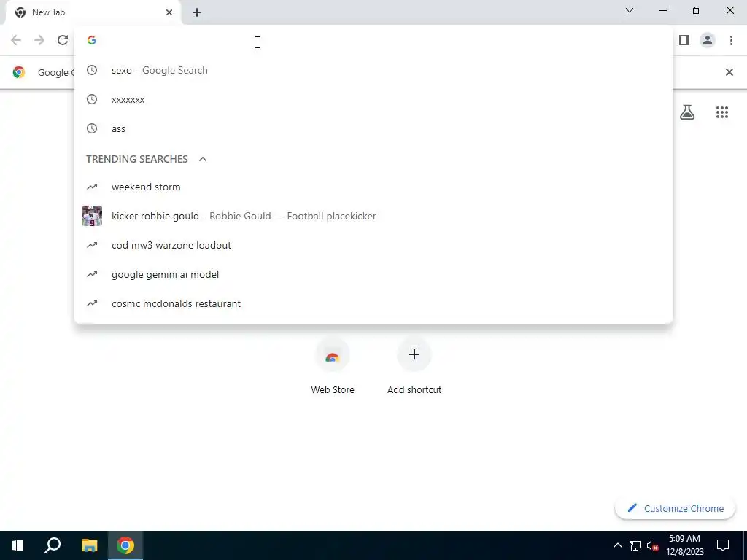747x560 pixels.
Task: Click the Add shortcut button
Action: coord(414,367)
